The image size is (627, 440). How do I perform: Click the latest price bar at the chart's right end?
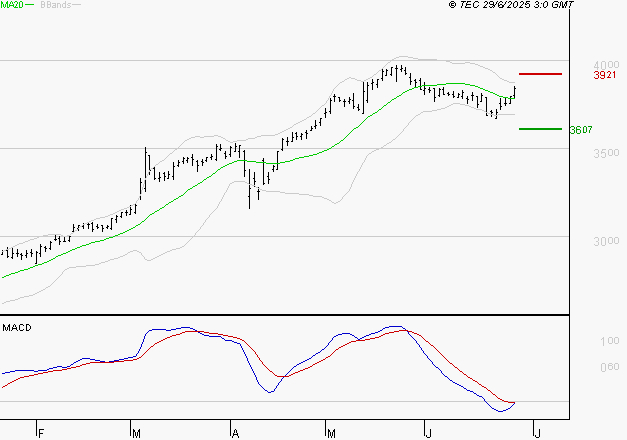coord(515,92)
